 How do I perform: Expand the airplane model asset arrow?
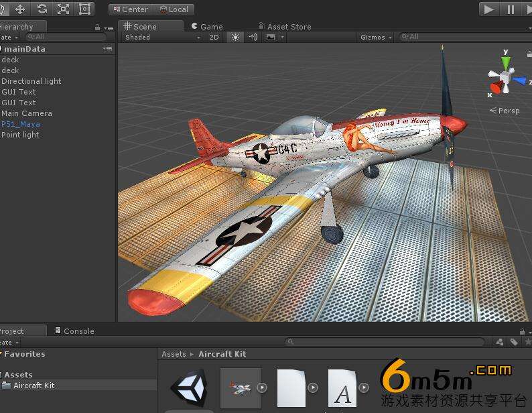click(262, 388)
